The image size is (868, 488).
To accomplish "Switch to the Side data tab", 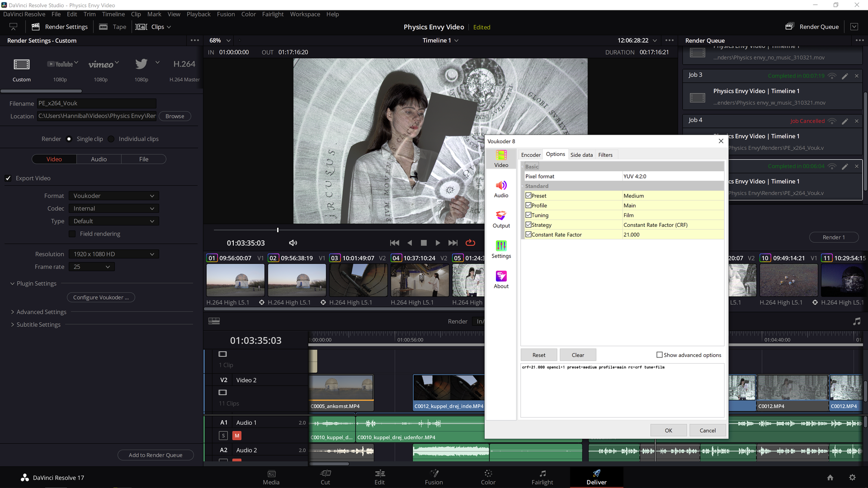I will 581,155.
